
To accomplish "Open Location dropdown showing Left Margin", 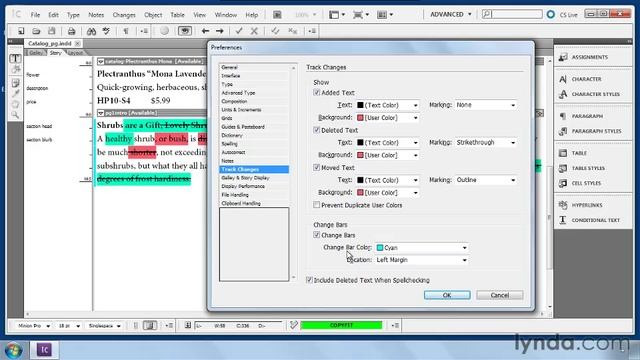I will pyautogui.click(x=422, y=260).
